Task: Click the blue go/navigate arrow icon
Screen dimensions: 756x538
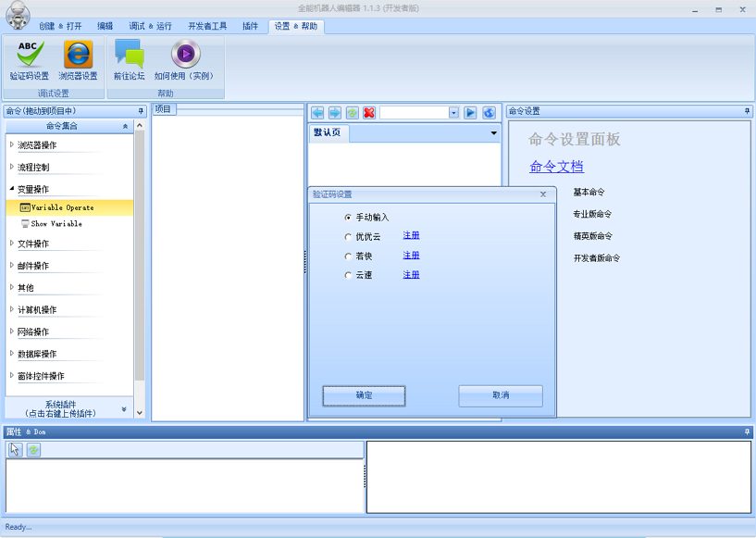Action: (x=470, y=113)
